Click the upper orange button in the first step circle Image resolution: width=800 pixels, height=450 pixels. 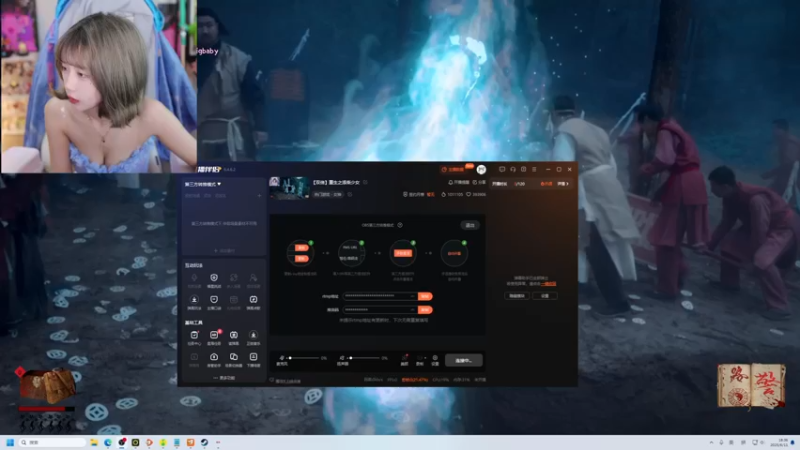pos(302,247)
